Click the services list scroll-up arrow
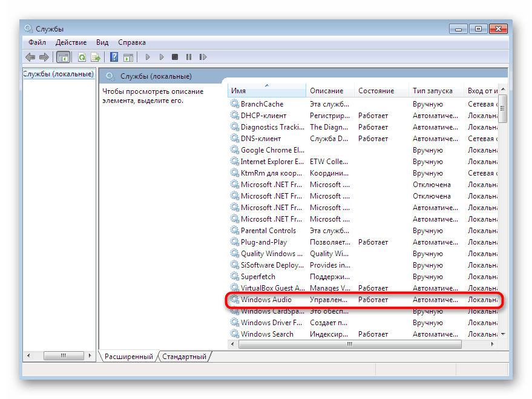 (x=503, y=89)
